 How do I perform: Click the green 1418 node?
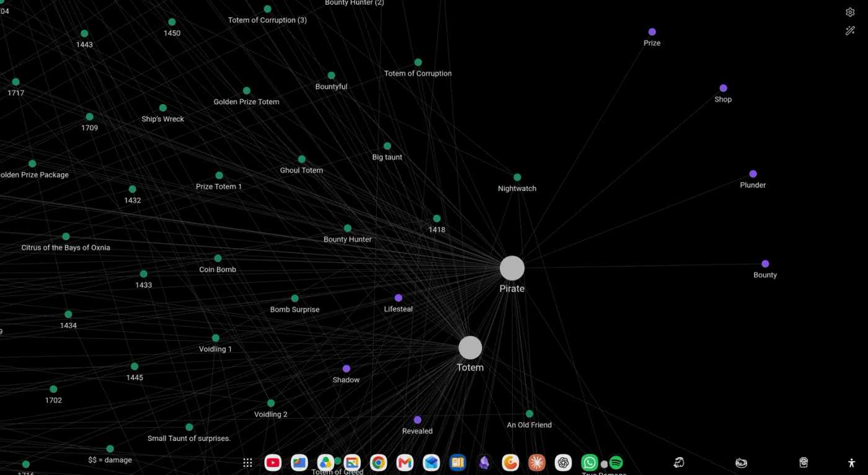[436, 218]
